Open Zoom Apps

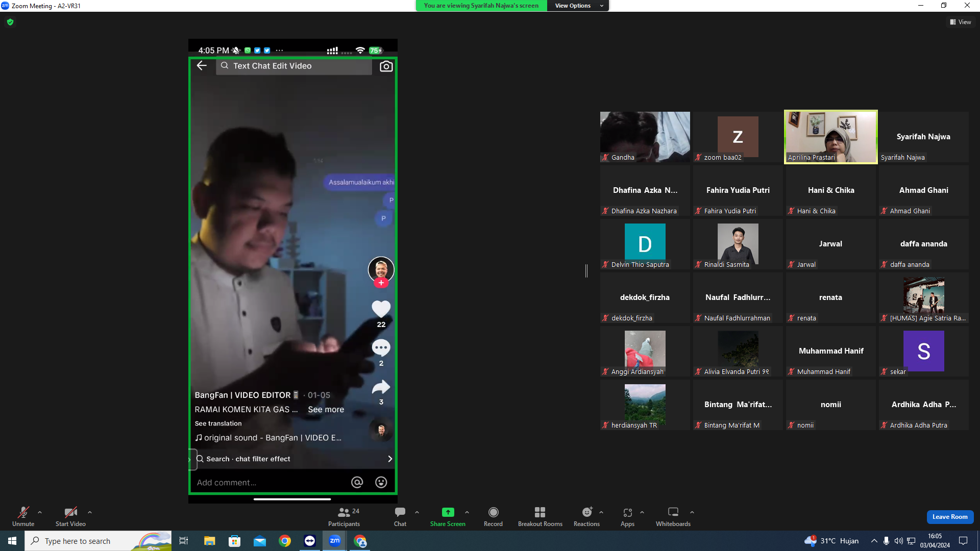click(x=627, y=516)
